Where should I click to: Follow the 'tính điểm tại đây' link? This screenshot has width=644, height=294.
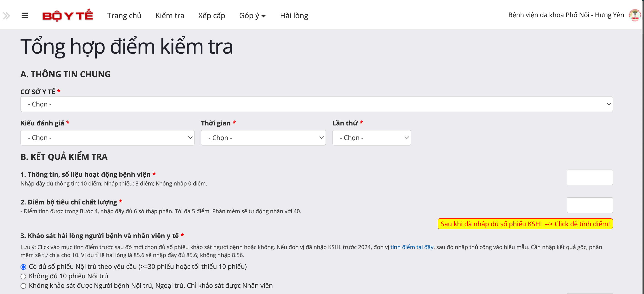point(412,247)
